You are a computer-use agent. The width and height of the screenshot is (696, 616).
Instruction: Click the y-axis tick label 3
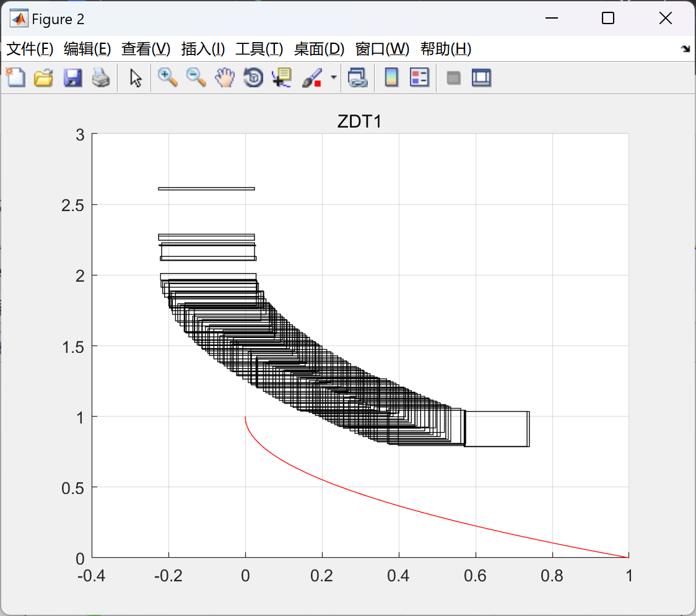coord(80,135)
